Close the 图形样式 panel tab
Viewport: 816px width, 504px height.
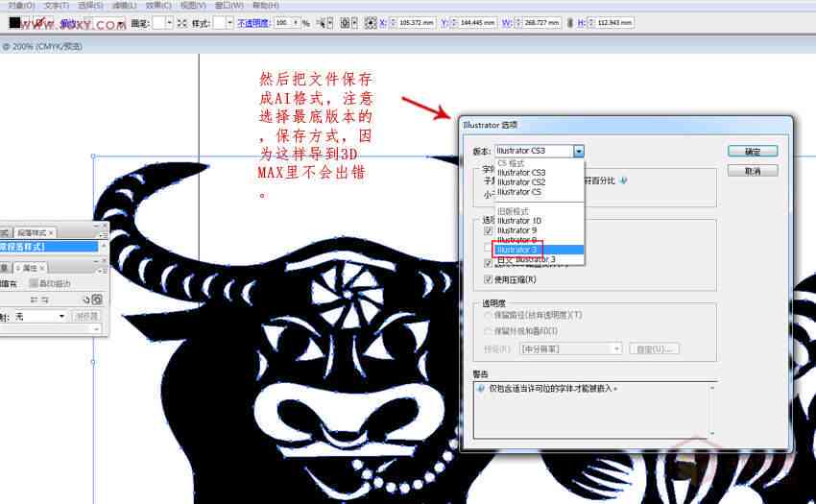pyautogui.click(x=51, y=232)
